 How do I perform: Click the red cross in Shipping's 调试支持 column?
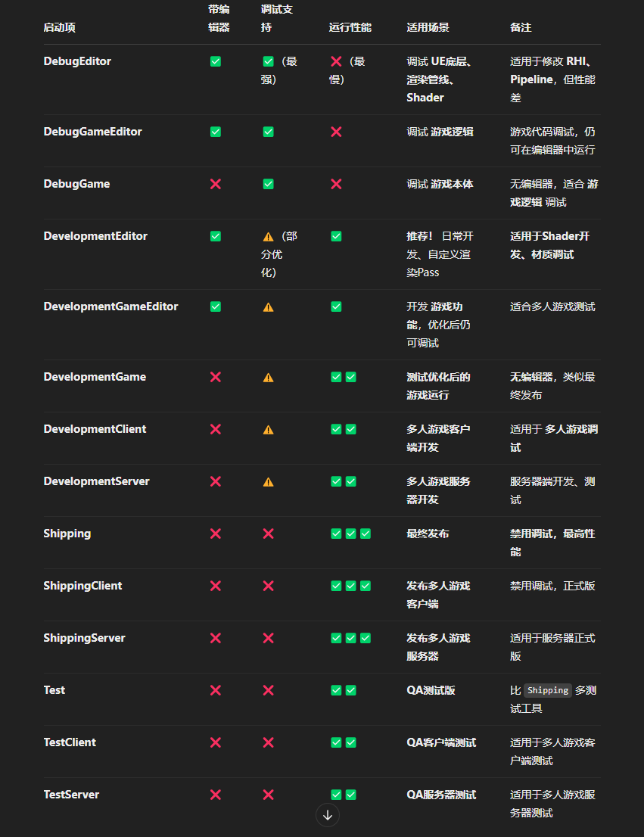tap(268, 534)
